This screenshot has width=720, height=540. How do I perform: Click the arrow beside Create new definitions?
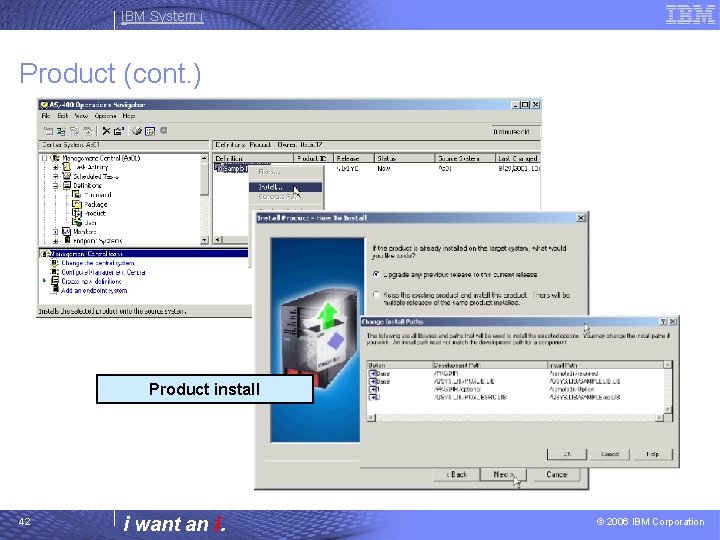(45, 281)
